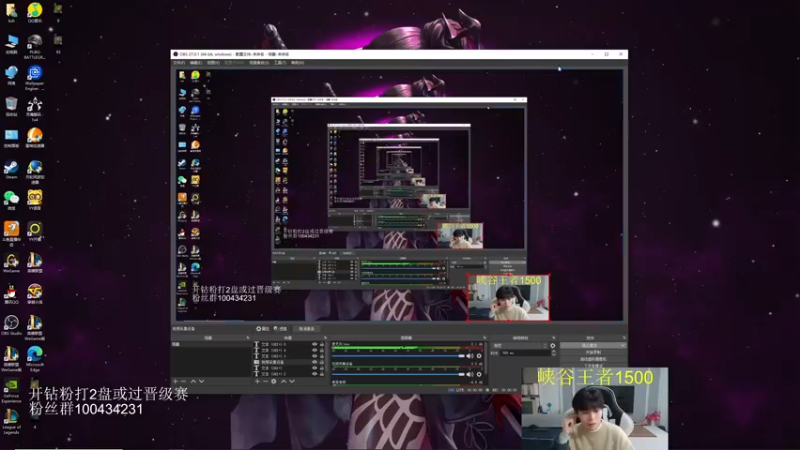
Task: Mute the 麦克风/Aux channel speaker icon
Action: 470,356
